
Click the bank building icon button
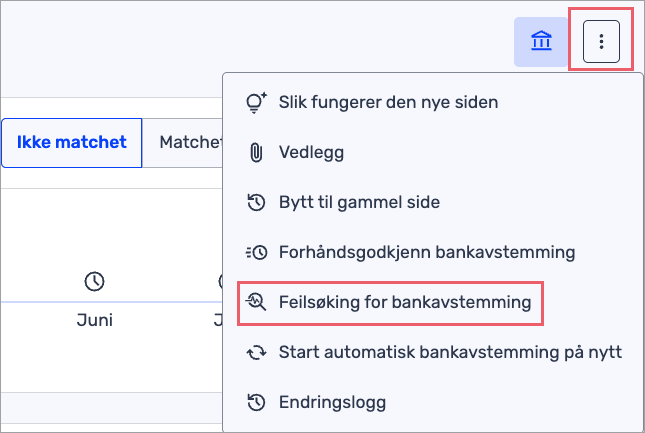(x=541, y=42)
